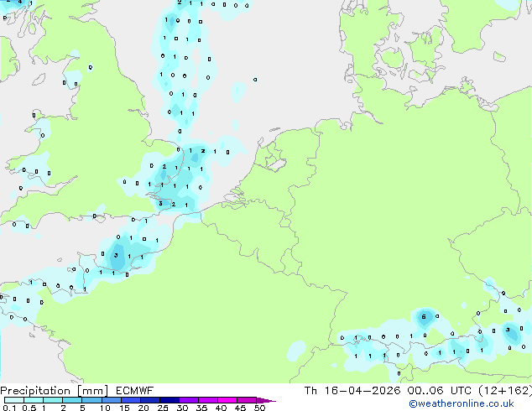532x411 pixels.
Task: Click the purple arrow end of legend
Action: [266, 400]
